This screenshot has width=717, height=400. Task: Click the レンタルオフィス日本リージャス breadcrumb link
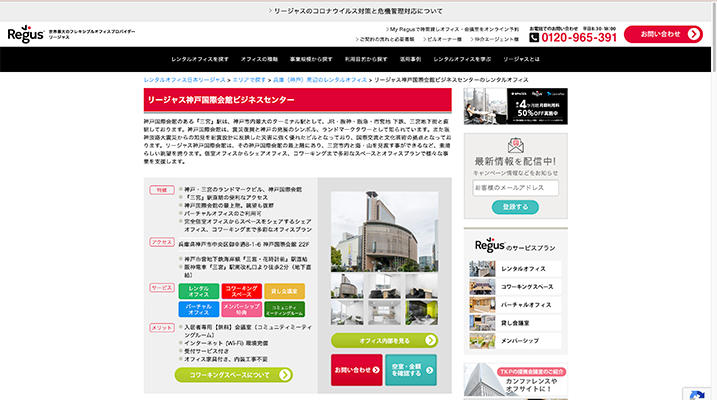[x=183, y=79]
